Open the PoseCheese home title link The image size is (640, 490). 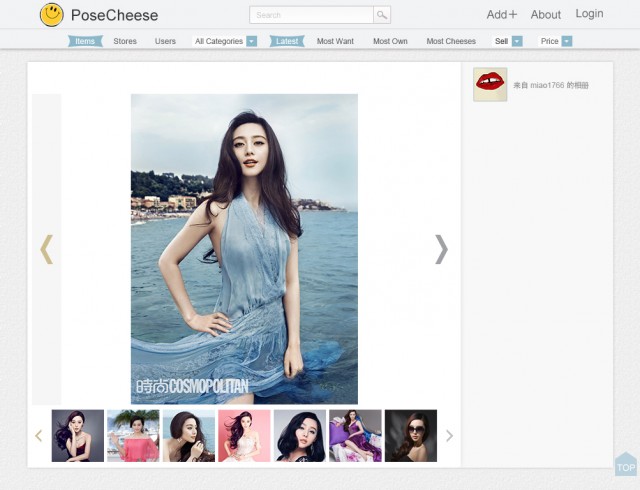pyautogui.click(x=114, y=16)
